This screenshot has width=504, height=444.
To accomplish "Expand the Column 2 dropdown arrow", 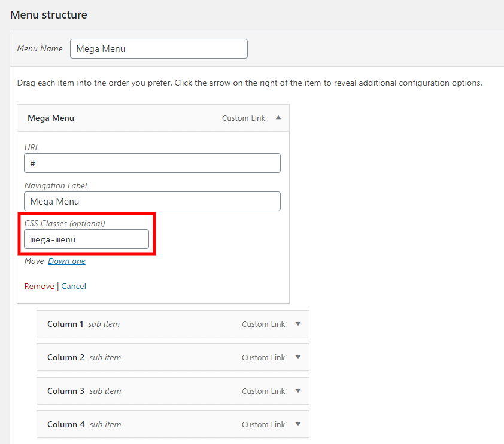I will [x=298, y=357].
